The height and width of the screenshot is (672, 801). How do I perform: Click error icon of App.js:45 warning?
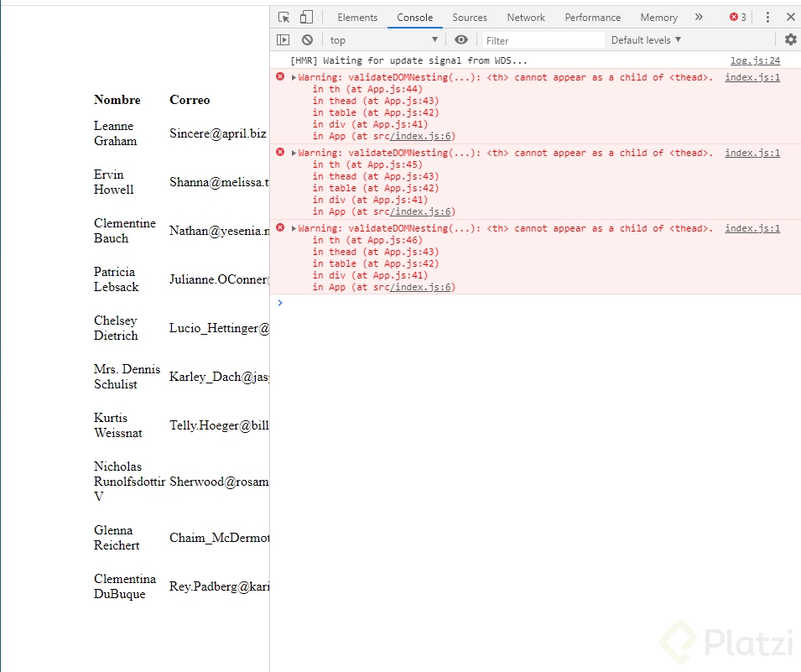pos(280,153)
